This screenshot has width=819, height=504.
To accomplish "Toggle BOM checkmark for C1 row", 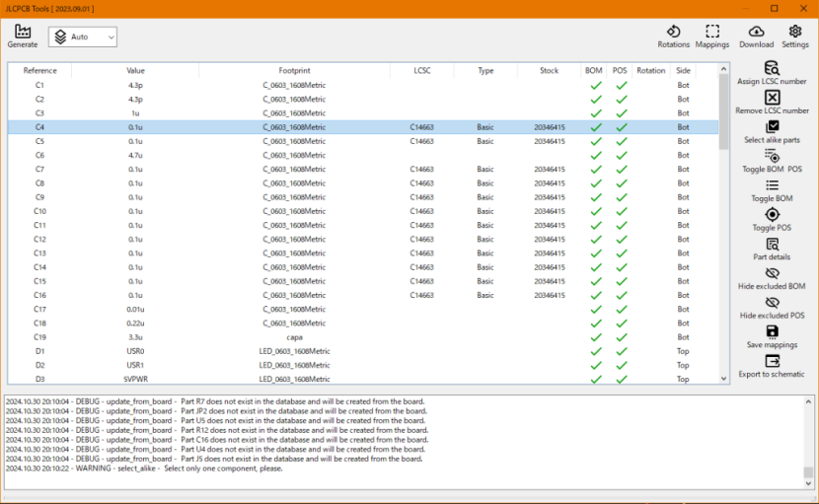I will [595, 86].
